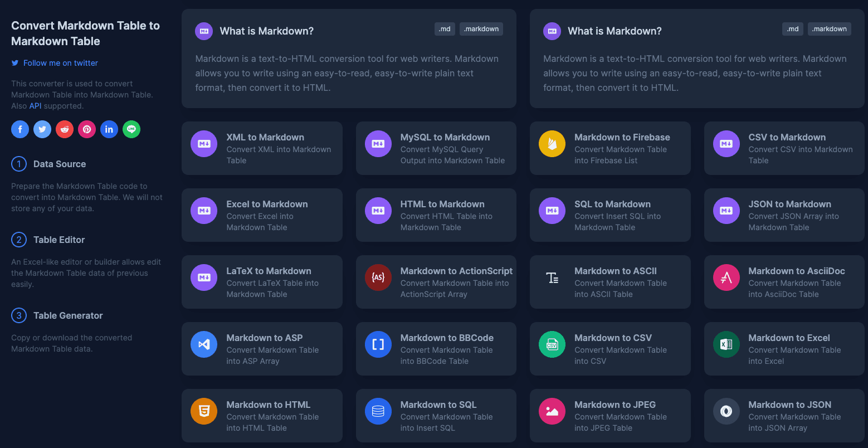Image resolution: width=868 pixels, height=448 pixels.
Task: Click the Markdown to ASCII text icon
Action: (552, 277)
